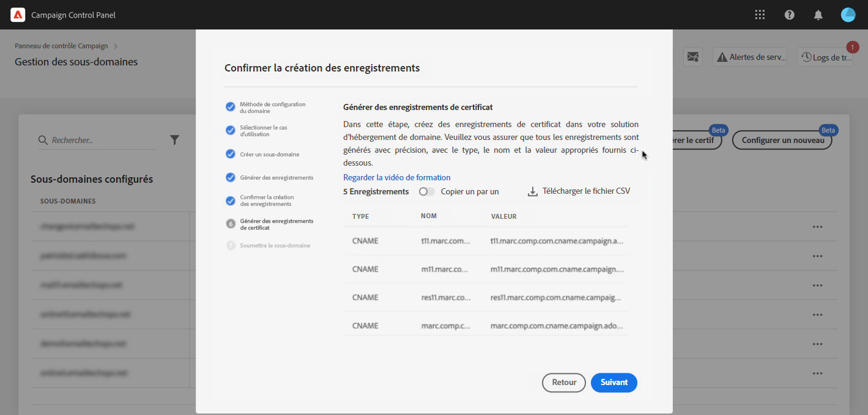Screen dimensions: 868x415
Task: Open the help question mark icon
Action: point(789,15)
